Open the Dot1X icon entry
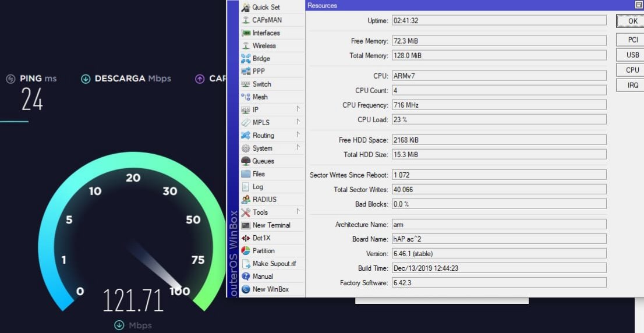This screenshot has height=333, width=644. point(246,238)
